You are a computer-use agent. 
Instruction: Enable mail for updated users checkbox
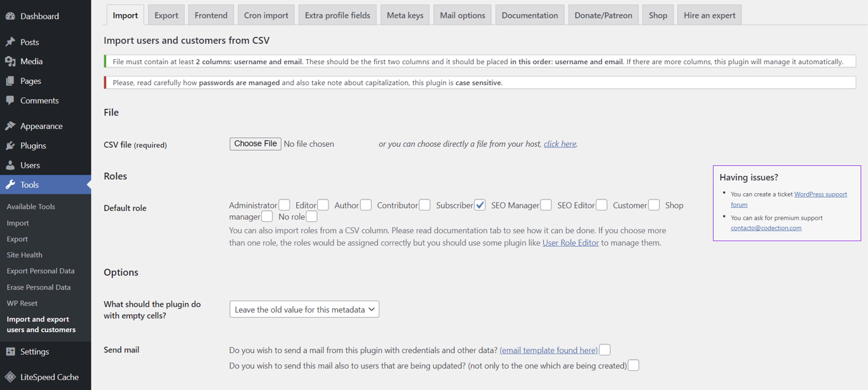634,365
